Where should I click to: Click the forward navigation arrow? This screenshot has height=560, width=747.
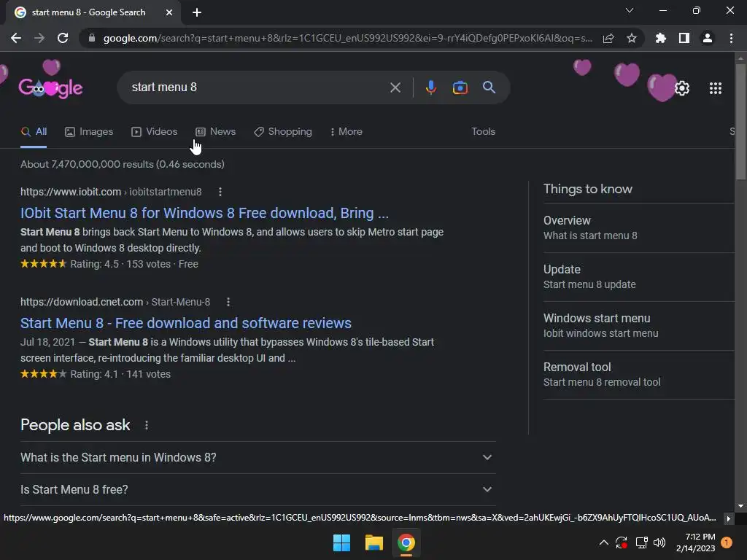[x=39, y=38]
